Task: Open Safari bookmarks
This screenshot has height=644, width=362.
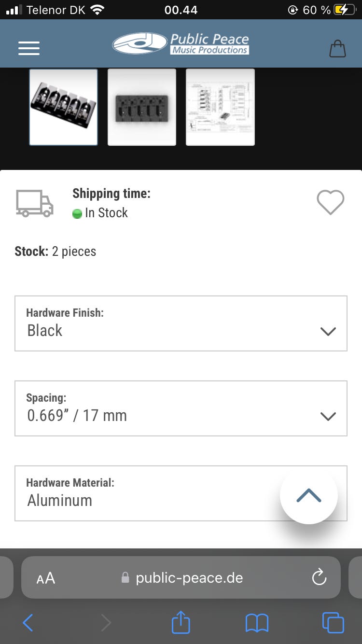Action: [257, 623]
